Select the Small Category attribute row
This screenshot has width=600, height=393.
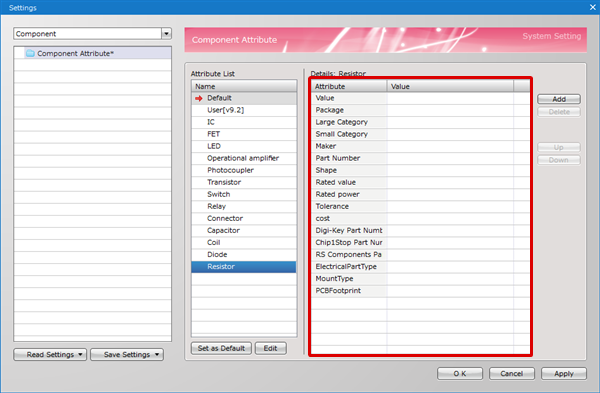420,134
